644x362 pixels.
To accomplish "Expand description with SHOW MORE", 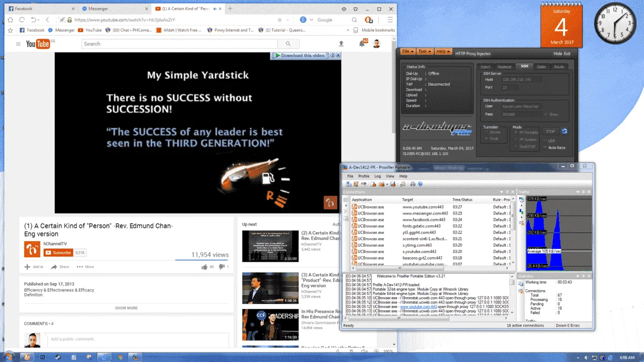I will click(126, 308).
